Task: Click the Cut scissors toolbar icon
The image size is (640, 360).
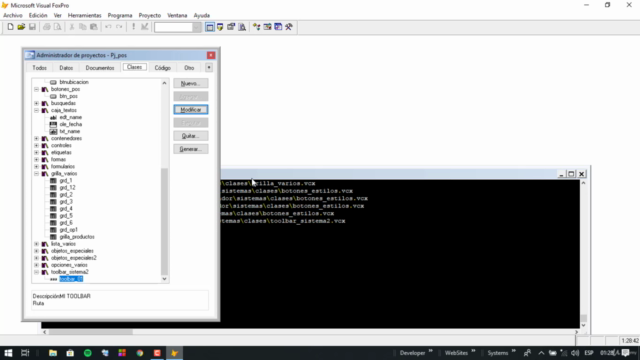Action: (x=72, y=27)
